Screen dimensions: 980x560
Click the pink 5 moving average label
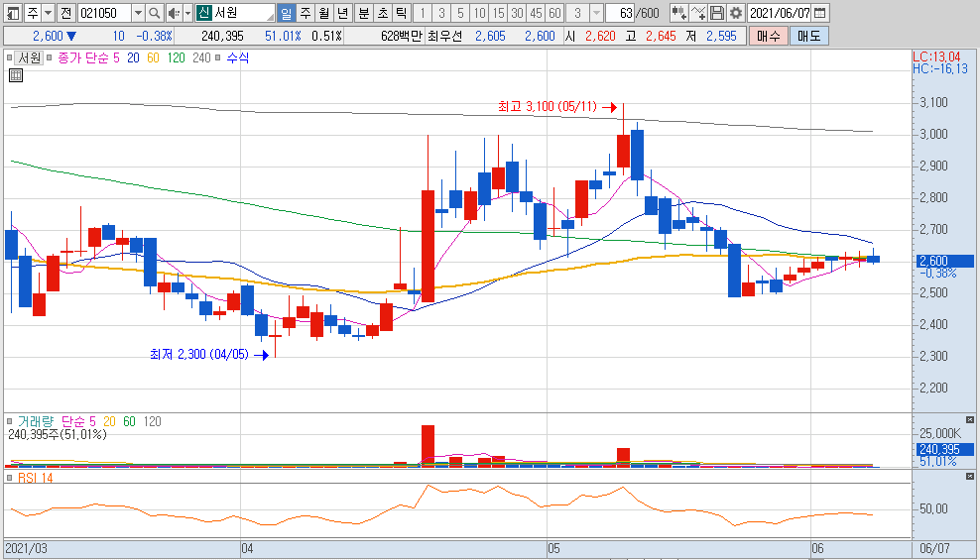coord(116,58)
